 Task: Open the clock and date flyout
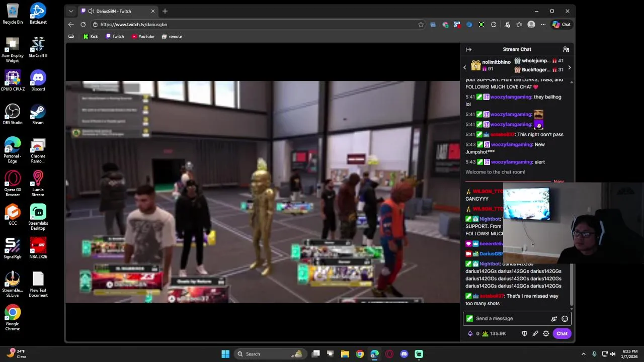pos(630,354)
